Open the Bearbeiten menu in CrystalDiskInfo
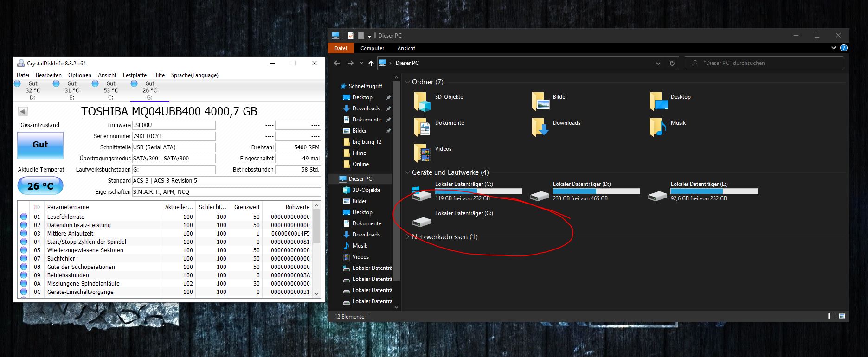The width and height of the screenshot is (868, 357). (x=49, y=75)
